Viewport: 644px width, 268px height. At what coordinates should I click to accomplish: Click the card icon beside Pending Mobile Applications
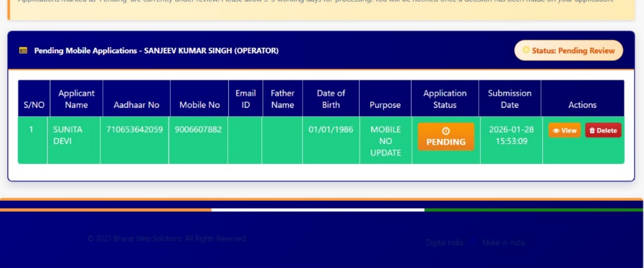click(x=23, y=51)
